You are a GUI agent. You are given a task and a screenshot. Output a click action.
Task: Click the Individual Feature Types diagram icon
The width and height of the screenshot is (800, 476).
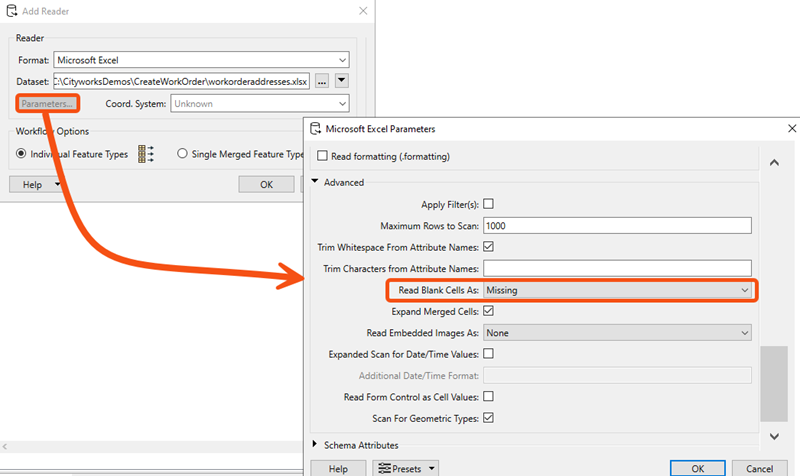(146, 154)
